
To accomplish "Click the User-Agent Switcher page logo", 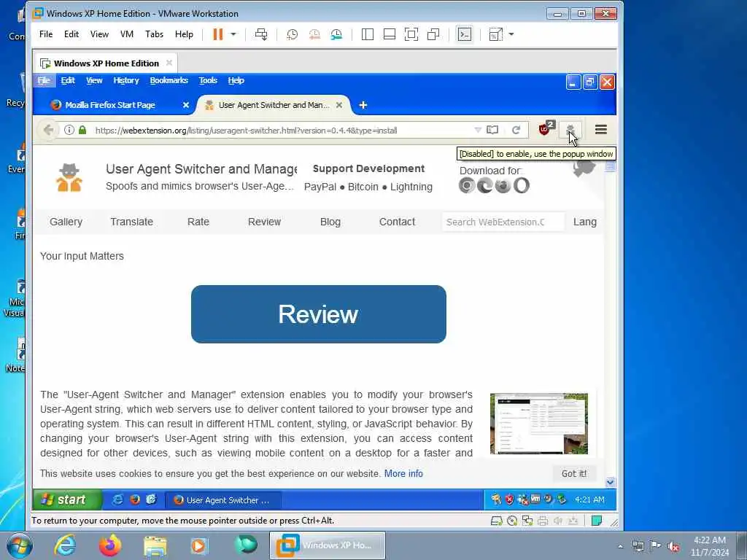I will (69, 177).
